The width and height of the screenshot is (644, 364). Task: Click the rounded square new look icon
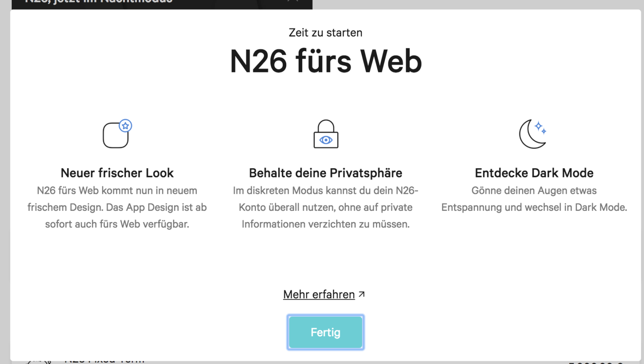[x=115, y=136]
